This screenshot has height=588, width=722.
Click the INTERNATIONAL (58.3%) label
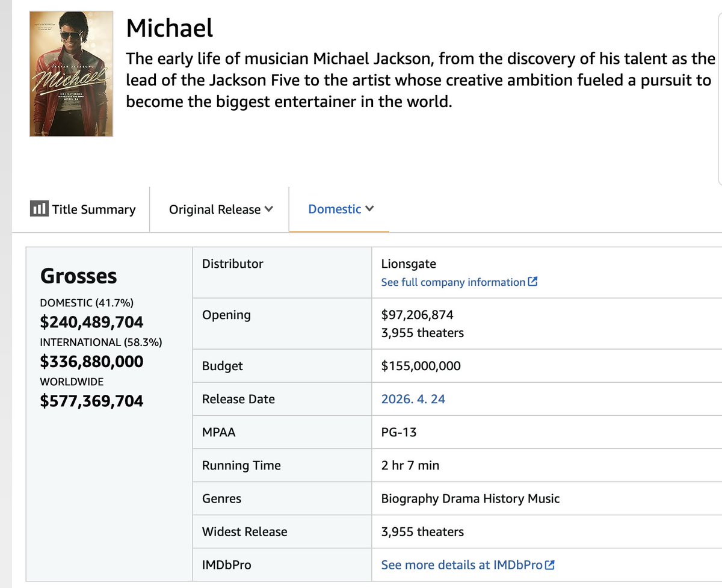101,342
